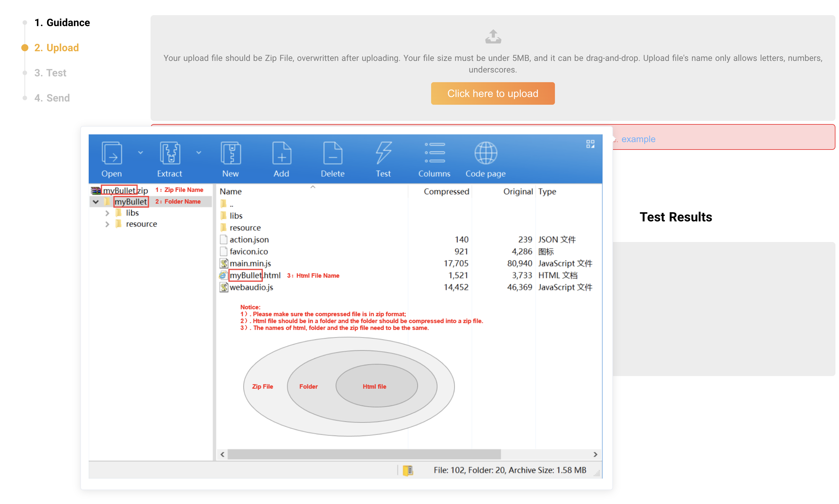Screen dimensions: 839x504
Task: Select myBullet.zip in the tree
Action: click(x=125, y=190)
